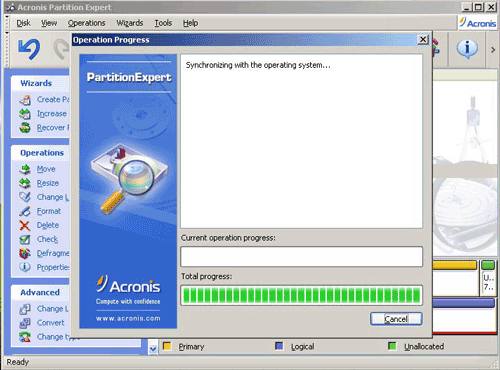This screenshot has height=370, width=500.
Task: Expand toolbar overflow chevron arrow
Action: coord(492,50)
